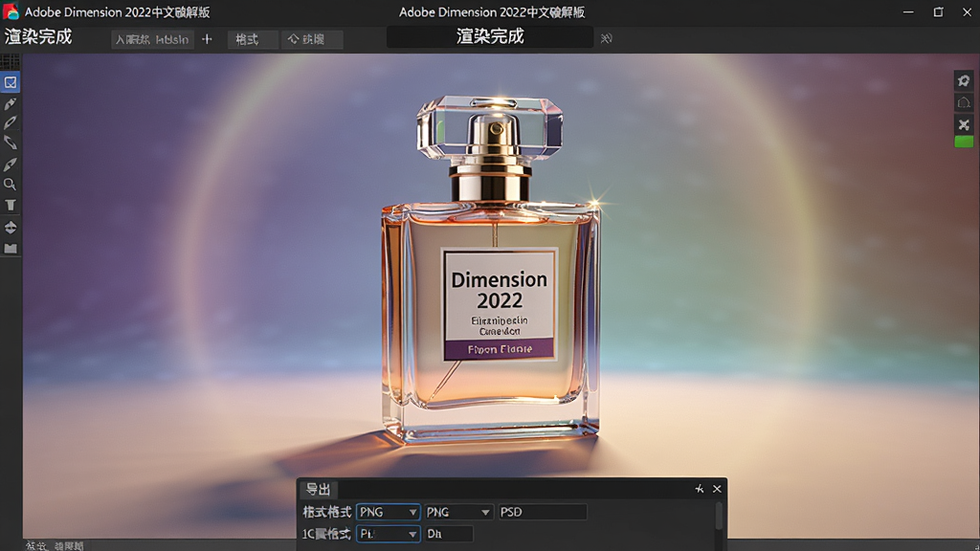
Task: Minimize the Adobe Dimension window
Action: [x=908, y=11]
